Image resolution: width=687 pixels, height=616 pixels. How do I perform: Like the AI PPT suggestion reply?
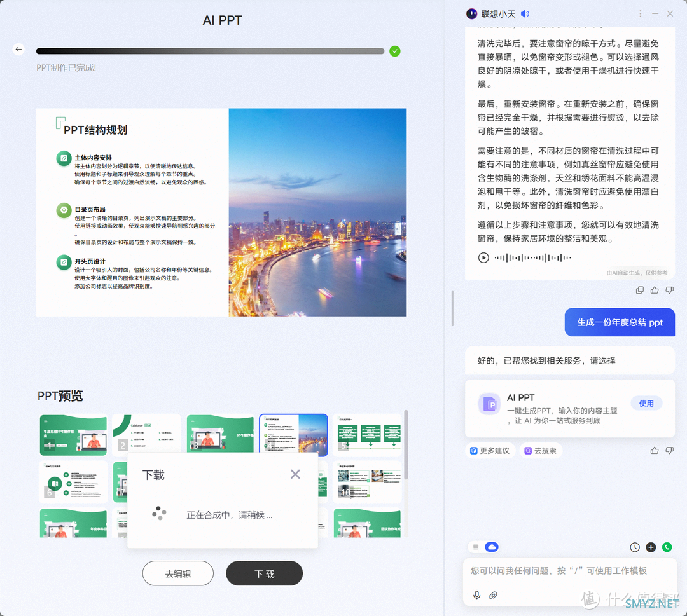[655, 451]
